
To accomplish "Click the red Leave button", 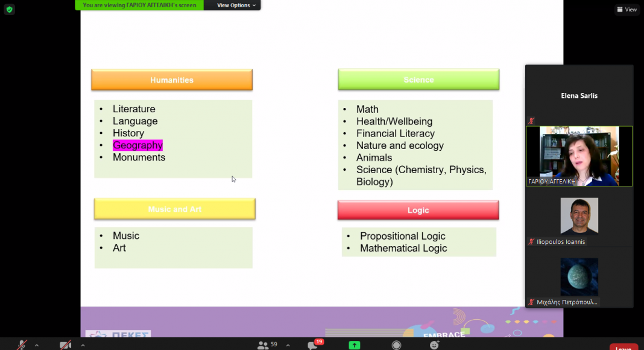I will click(623, 347).
